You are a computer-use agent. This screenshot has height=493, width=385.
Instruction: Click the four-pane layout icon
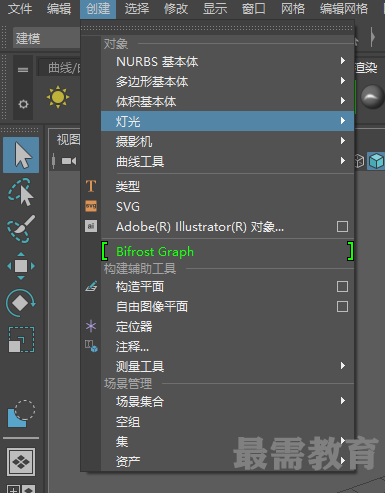pos(21,462)
